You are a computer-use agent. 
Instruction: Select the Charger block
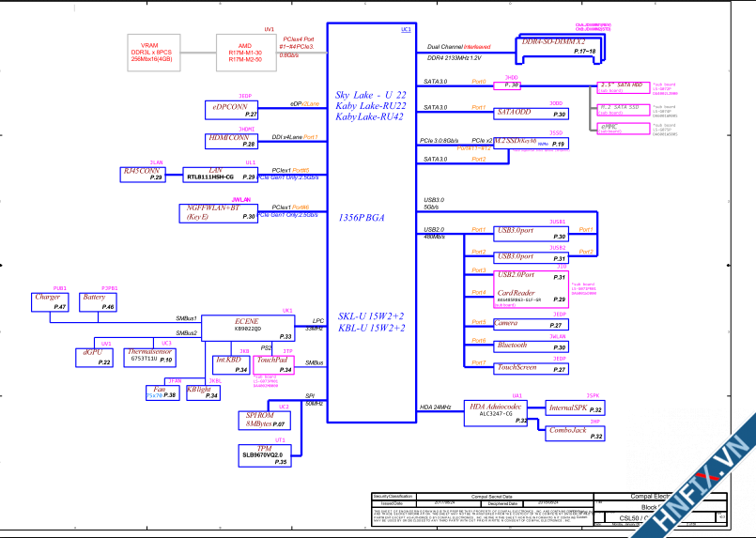(50, 301)
